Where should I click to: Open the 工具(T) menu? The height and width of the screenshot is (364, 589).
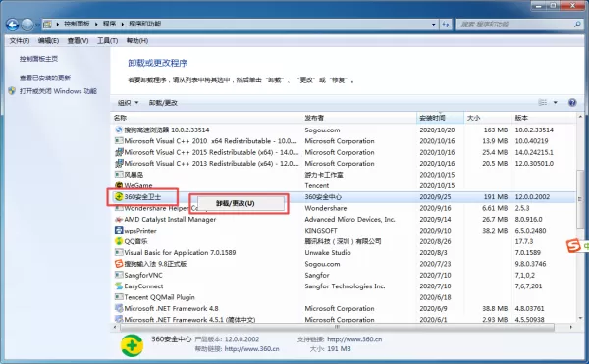(x=107, y=40)
